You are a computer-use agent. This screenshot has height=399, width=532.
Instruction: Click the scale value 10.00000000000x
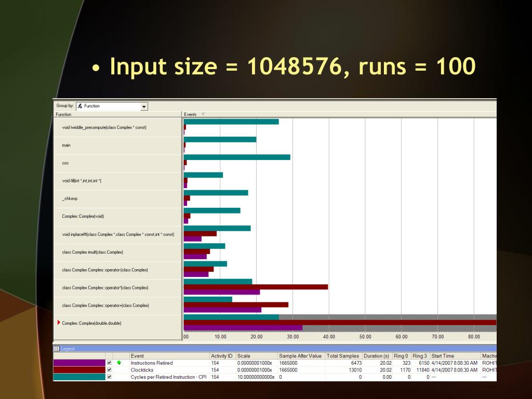point(256,377)
